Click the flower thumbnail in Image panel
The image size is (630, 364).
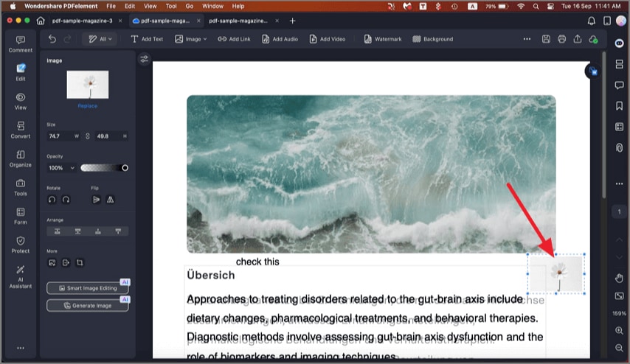click(88, 85)
